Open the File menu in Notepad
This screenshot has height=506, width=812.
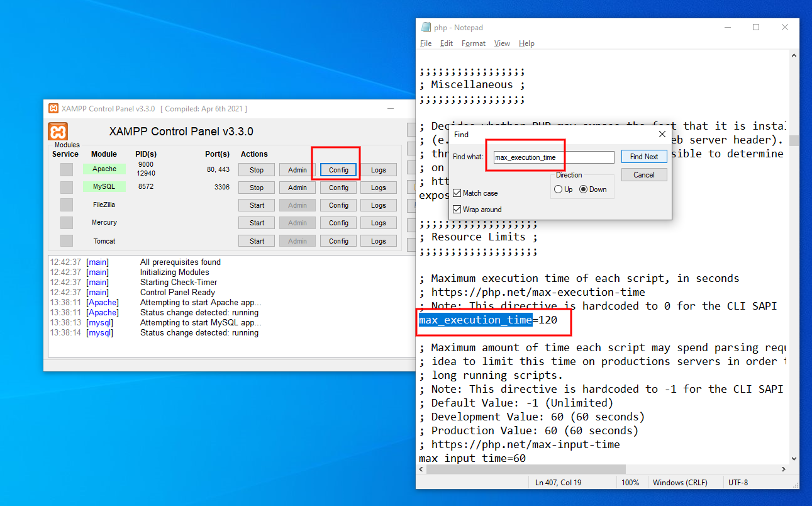tap(425, 43)
